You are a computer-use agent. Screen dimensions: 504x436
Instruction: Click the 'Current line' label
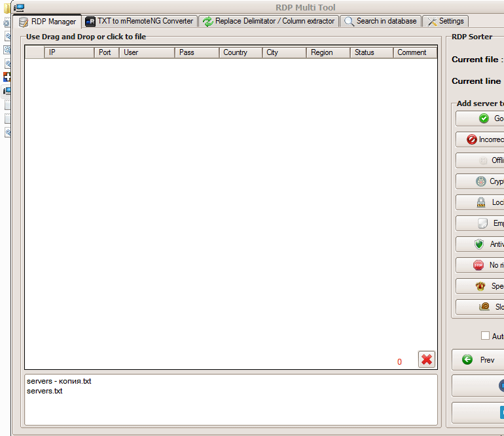click(476, 81)
